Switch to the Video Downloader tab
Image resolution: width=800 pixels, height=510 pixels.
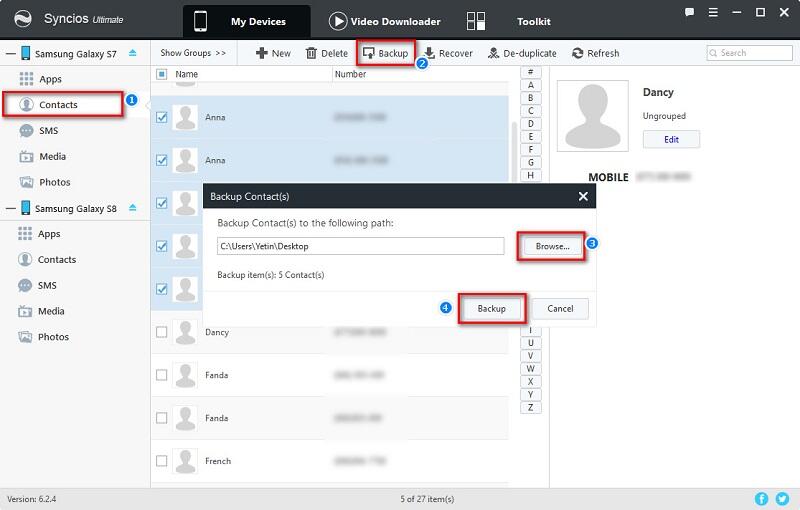click(383, 21)
